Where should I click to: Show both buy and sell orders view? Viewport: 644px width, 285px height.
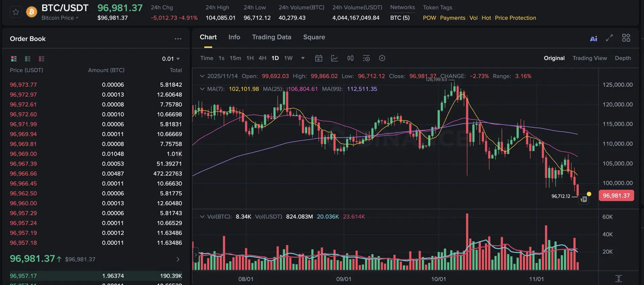point(14,59)
